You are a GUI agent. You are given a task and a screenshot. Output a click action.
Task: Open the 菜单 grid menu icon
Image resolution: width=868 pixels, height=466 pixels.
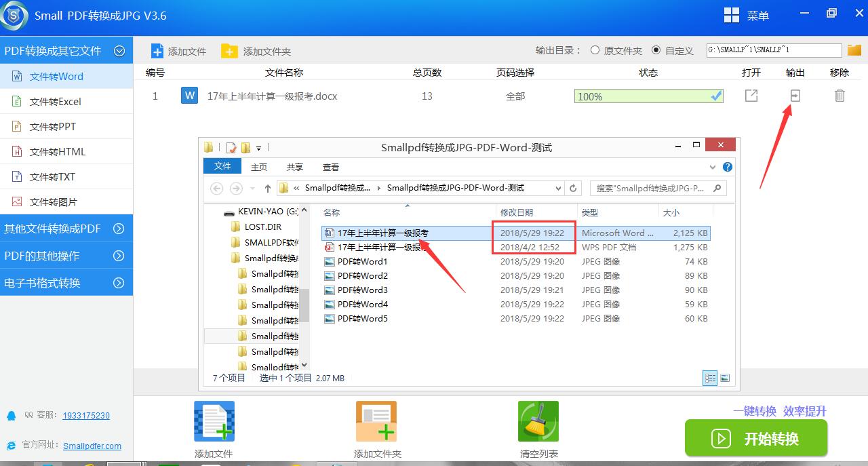[x=732, y=15]
